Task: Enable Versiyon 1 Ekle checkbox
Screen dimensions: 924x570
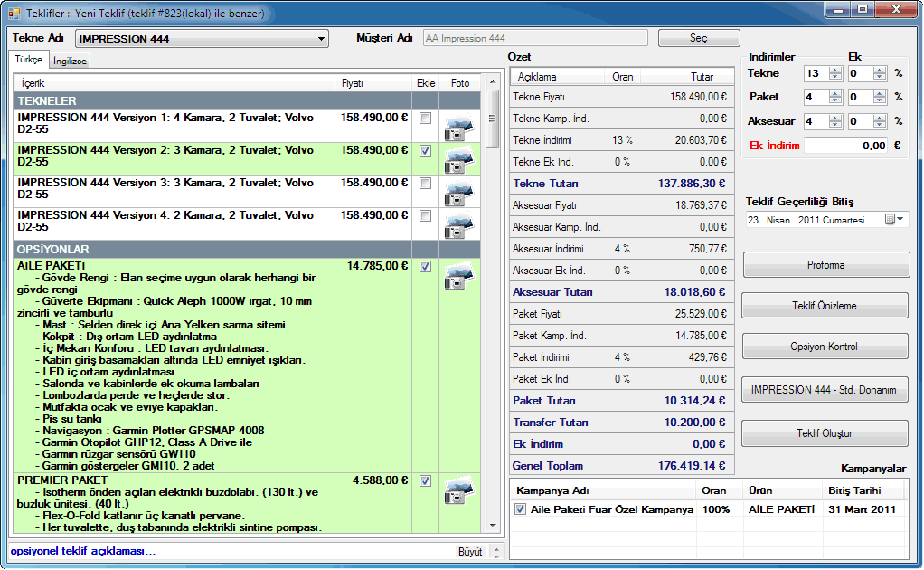Action: tap(425, 119)
